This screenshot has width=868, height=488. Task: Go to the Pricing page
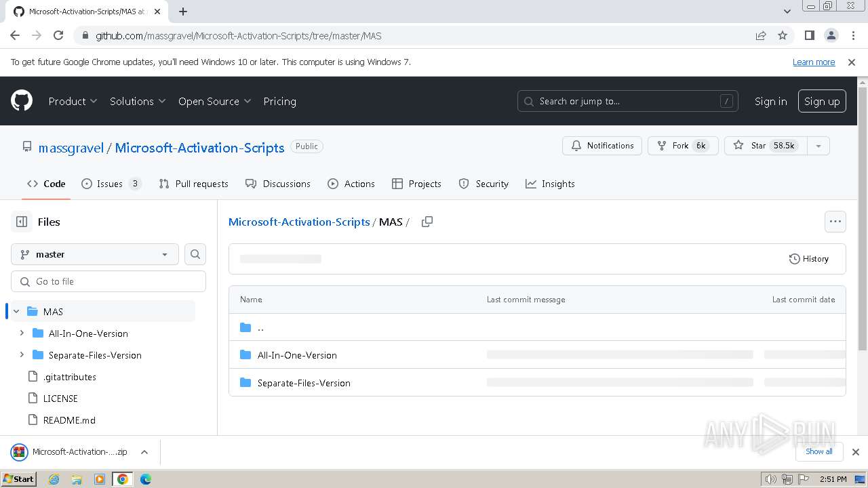(279, 101)
